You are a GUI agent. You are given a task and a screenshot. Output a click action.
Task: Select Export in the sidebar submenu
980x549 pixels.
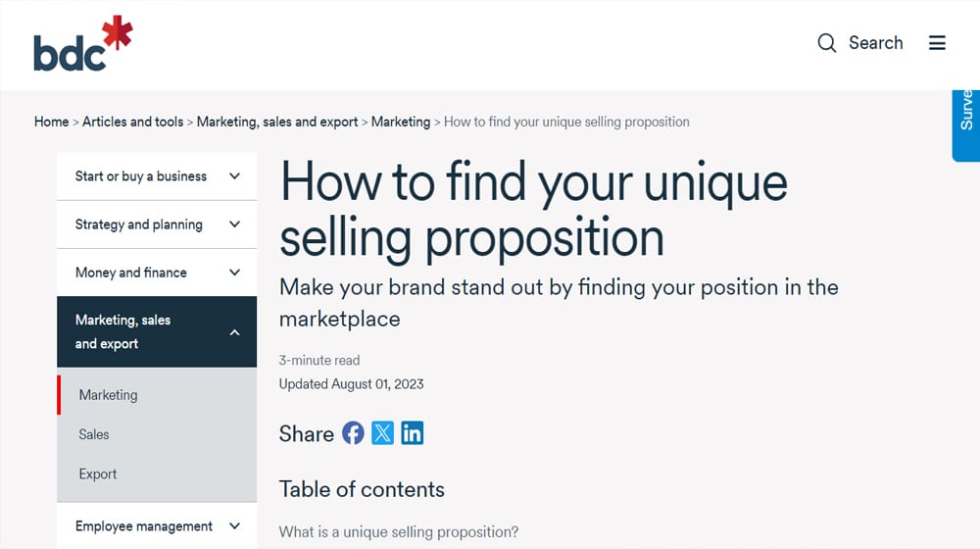[97, 474]
